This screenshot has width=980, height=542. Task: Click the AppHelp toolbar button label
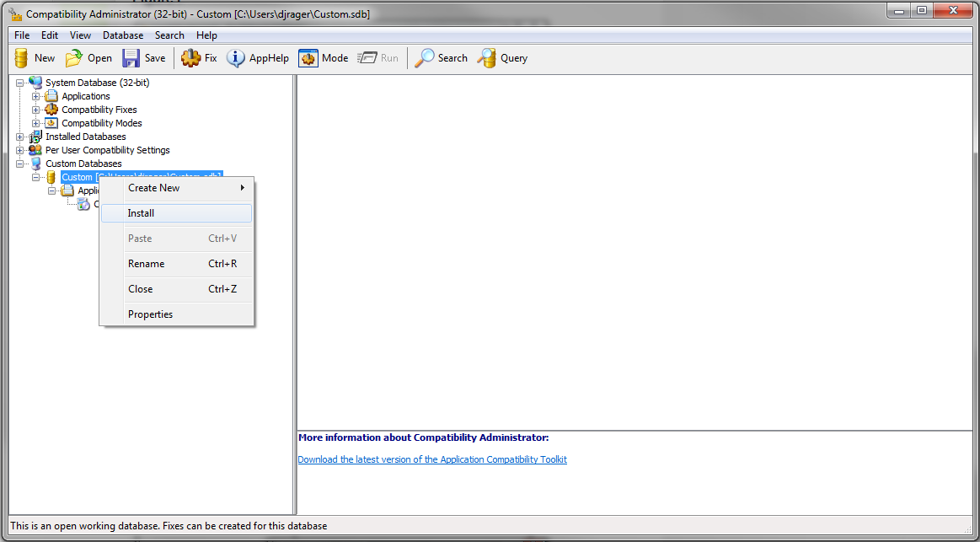[x=269, y=58]
